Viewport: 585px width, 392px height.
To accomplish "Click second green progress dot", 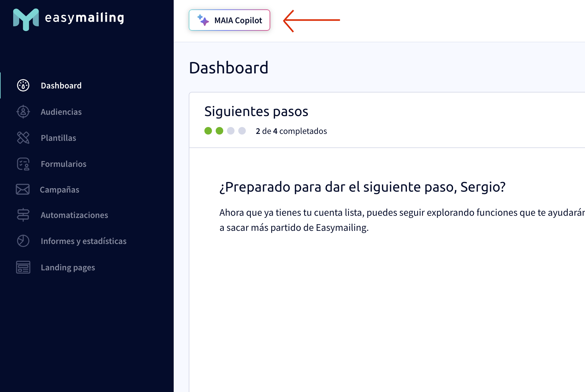I will [x=219, y=131].
